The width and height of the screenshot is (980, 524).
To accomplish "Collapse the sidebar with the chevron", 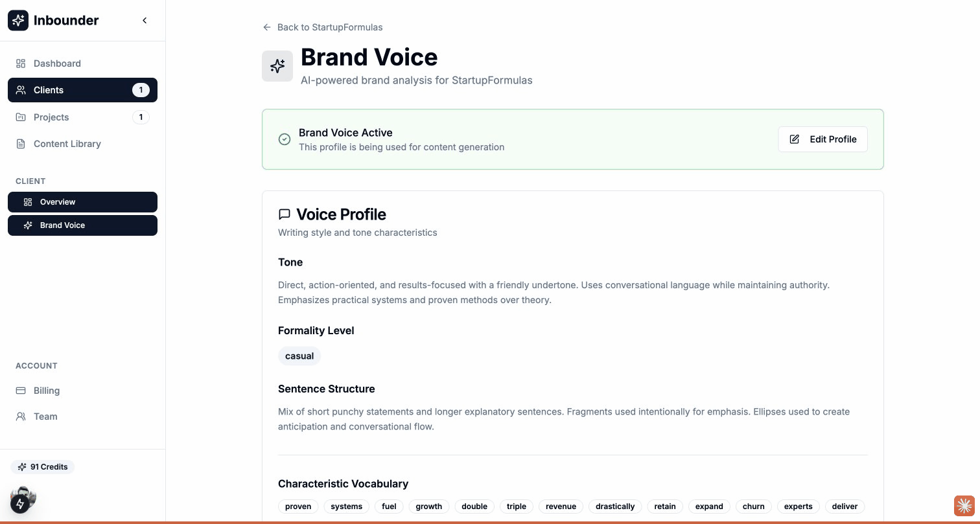I will pyautogui.click(x=145, y=20).
